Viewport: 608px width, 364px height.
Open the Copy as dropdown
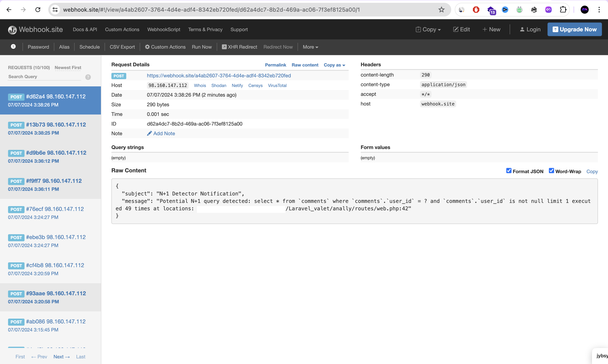(x=334, y=65)
